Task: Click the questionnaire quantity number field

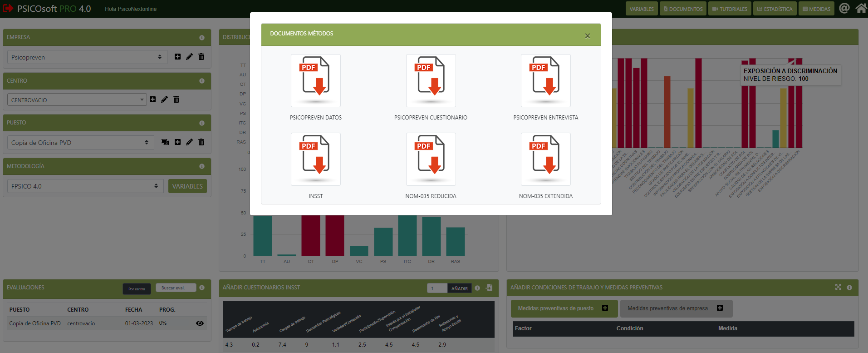Action: 437,288
